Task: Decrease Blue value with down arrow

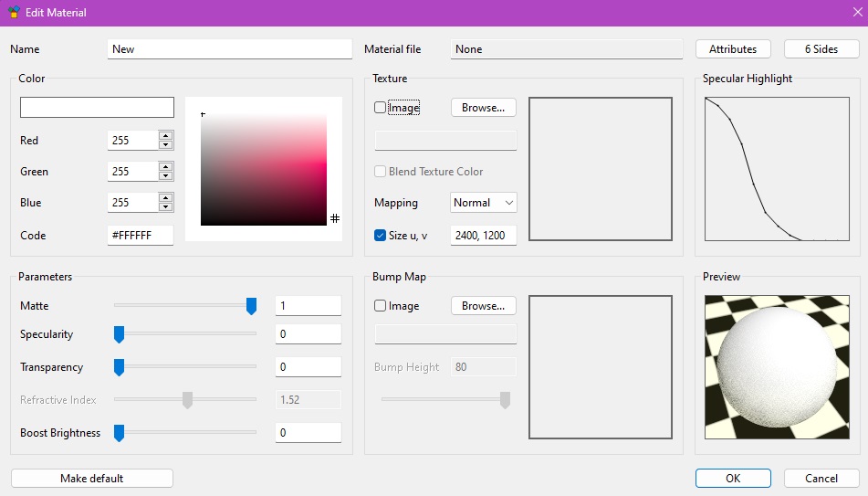Action: [x=165, y=207]
